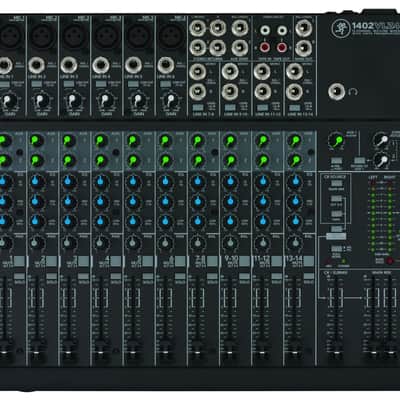Click the channel 4 XLR mic input
Screen dimensions: 400x400
[107, 36]
